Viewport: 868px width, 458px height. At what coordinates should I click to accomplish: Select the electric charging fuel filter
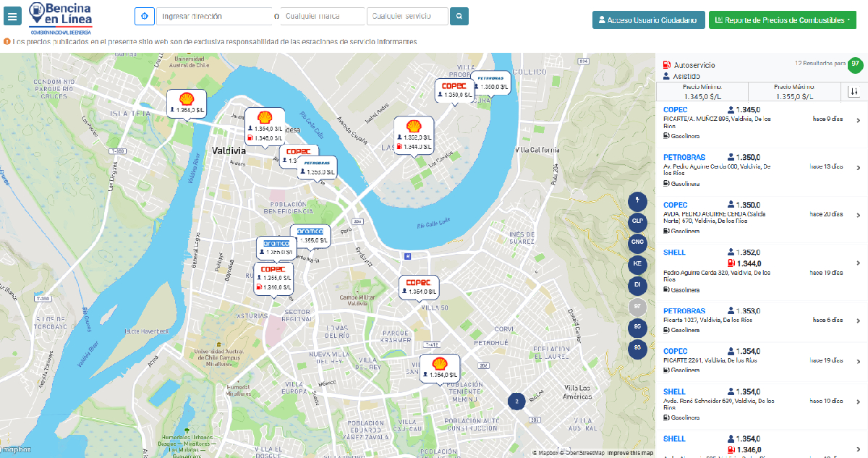(x=637, y=199)
